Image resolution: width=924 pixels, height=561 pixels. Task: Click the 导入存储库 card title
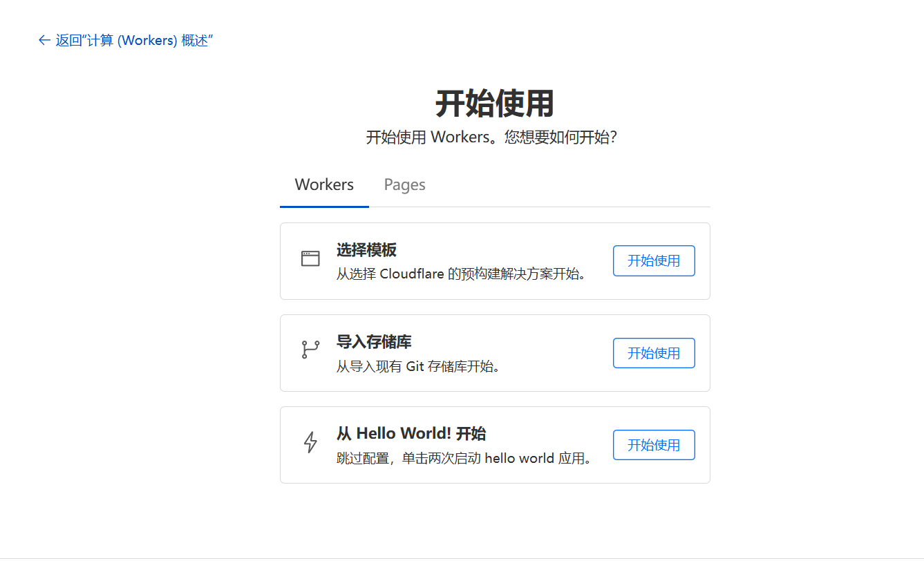374,341
